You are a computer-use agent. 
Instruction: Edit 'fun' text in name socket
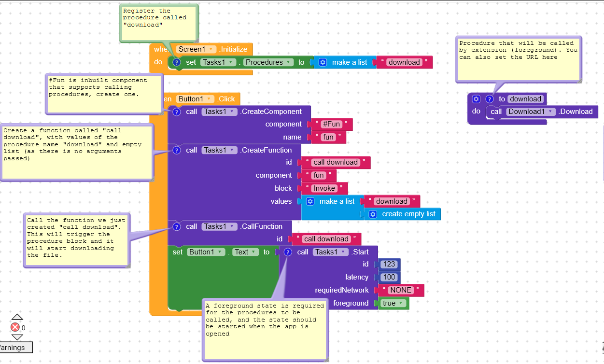[328, 137]
